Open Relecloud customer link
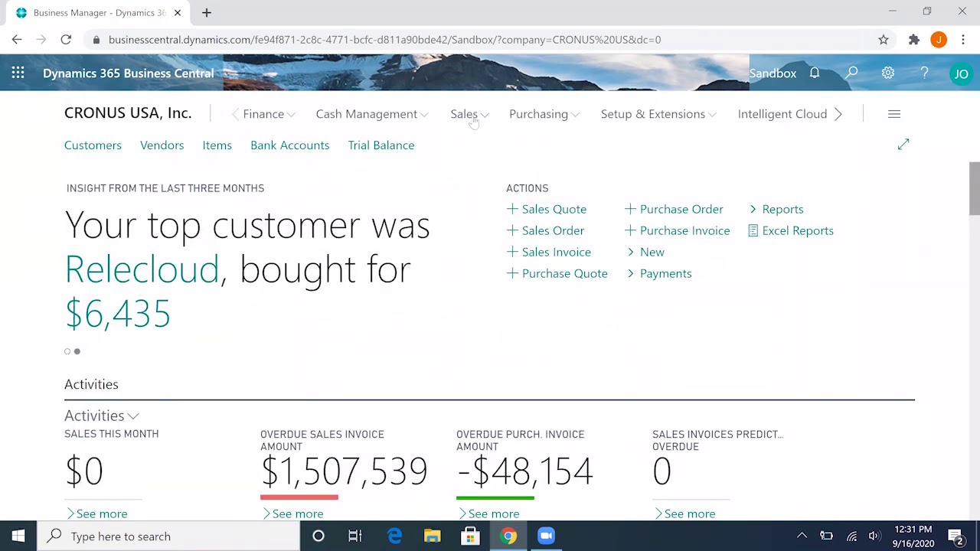Screen dimensions: 980x551 [x=142, y=269]
